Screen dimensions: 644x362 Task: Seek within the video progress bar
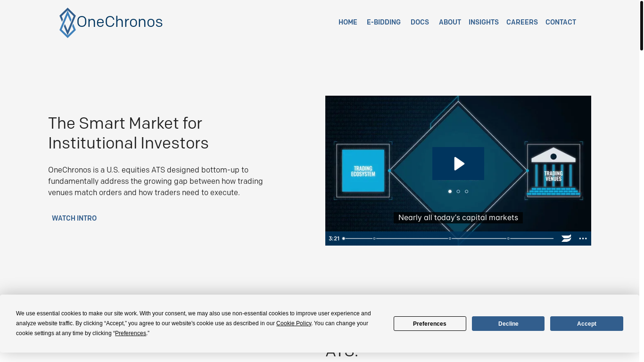point(448,239)
